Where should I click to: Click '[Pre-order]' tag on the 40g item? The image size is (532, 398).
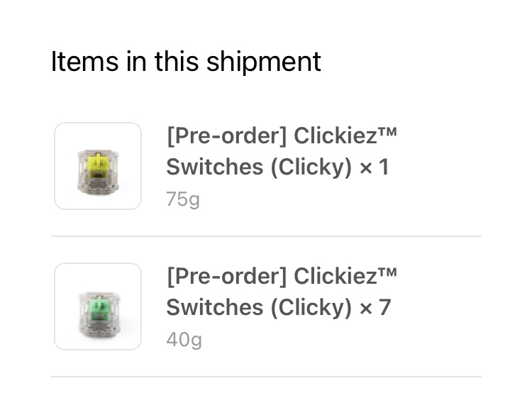tap(227, 277)
